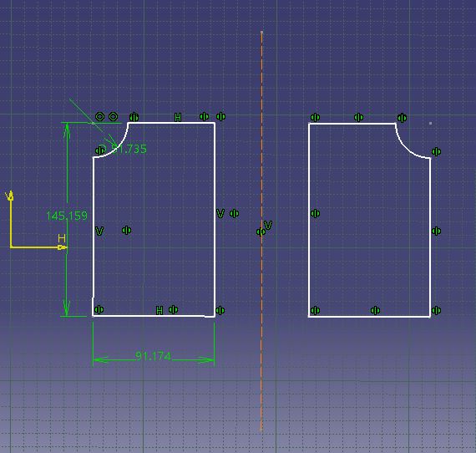Select symmetry symbol next to left profile's bottom H
This screenshot has width=476, height=453.
(x=174, y=309)
